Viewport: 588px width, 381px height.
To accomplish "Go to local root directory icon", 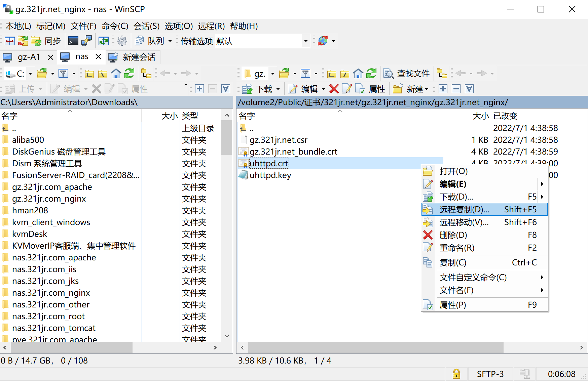I will click(103, 73).
